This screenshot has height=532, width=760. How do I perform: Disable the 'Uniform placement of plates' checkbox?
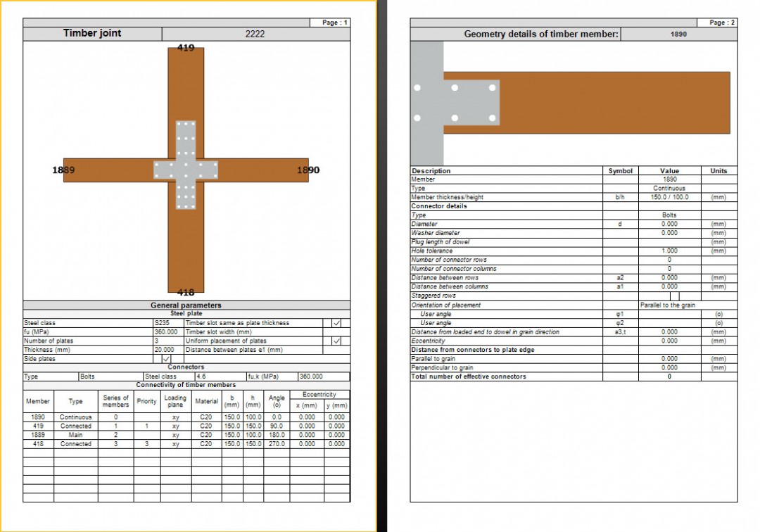[336, 341]
